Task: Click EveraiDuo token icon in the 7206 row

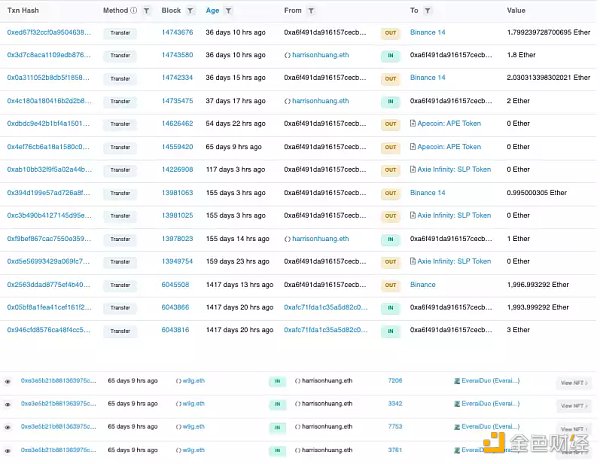Action: pyautogui.click(x=457, y=381)
